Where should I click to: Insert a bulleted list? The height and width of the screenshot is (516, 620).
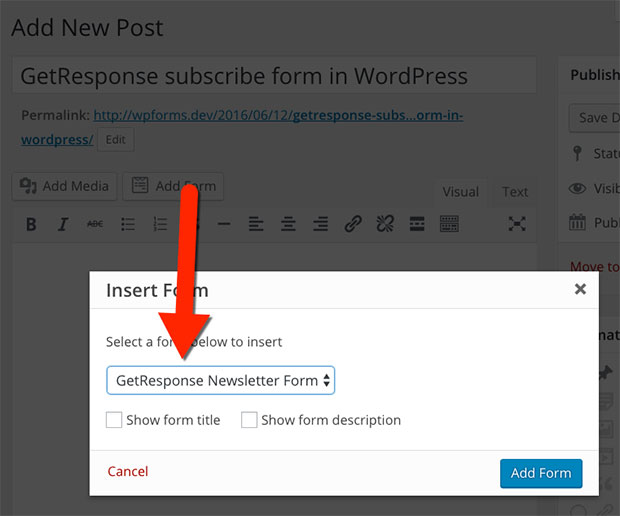pos(128,224)
